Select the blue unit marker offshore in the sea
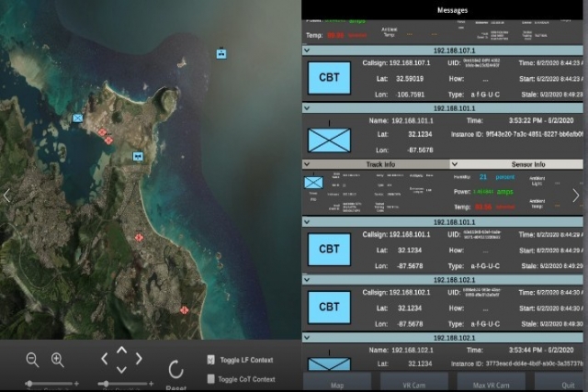588x392 pixels. [221, 53]
